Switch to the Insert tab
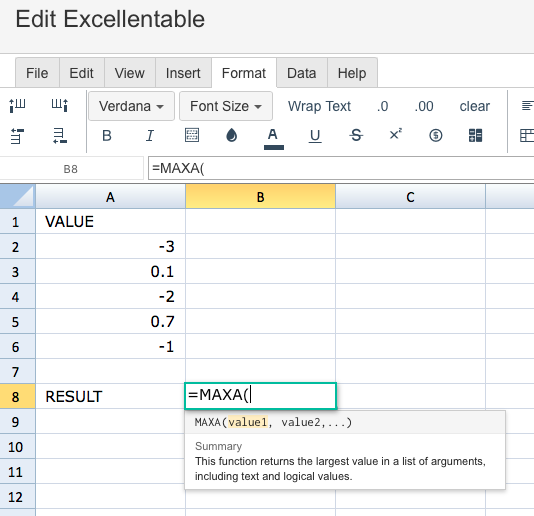The image size is (534, 516). (183, 73)
